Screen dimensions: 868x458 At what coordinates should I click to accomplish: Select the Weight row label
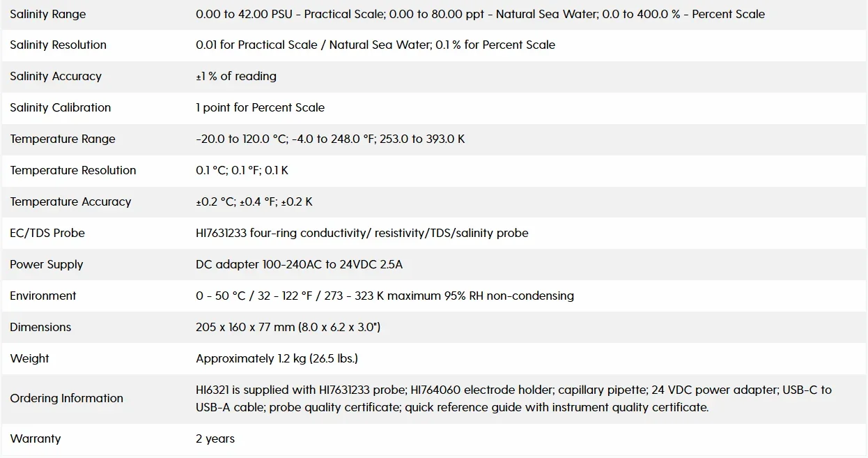pos(29,358)
